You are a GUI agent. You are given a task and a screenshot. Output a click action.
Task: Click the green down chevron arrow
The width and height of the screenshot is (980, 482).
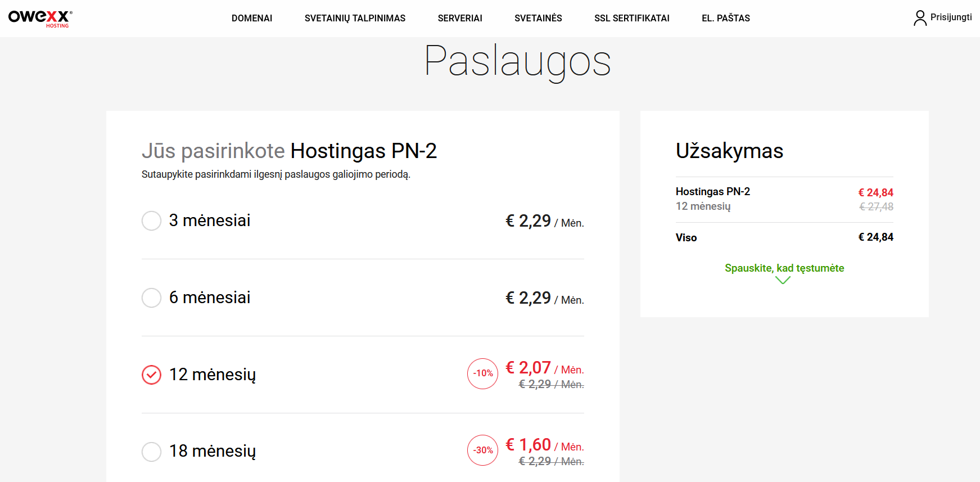click(783, 280)
